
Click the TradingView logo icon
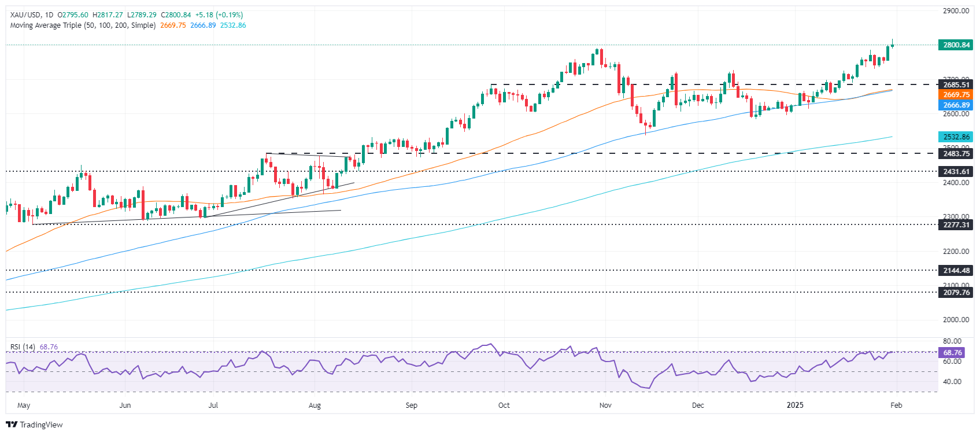[x=14, y=425]
